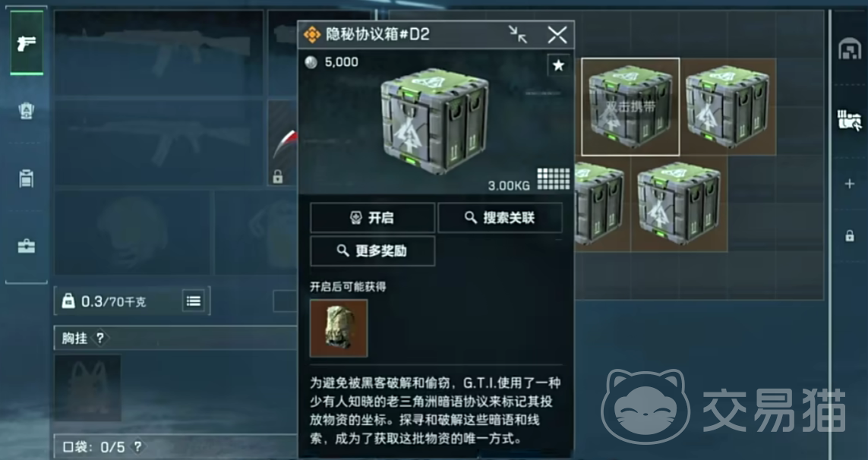Close the 隐秘协议箱#D2 detail panel
Screen dimensions: 868x460
pyautogui.click(x=557, y=35)
